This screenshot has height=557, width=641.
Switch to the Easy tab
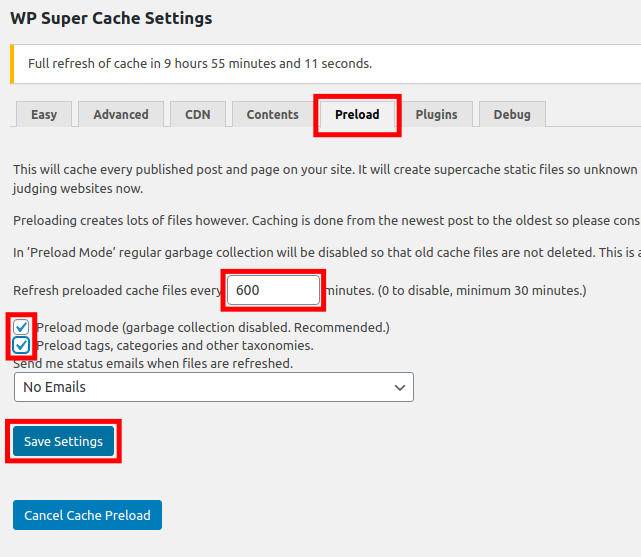(44, 114)
